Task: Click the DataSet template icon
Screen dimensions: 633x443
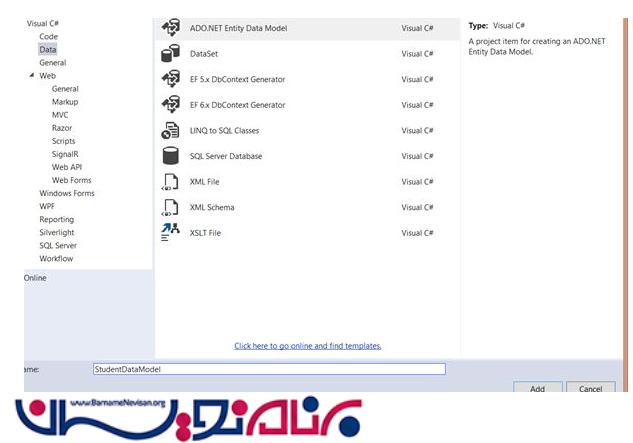Action: click(170, 53)
